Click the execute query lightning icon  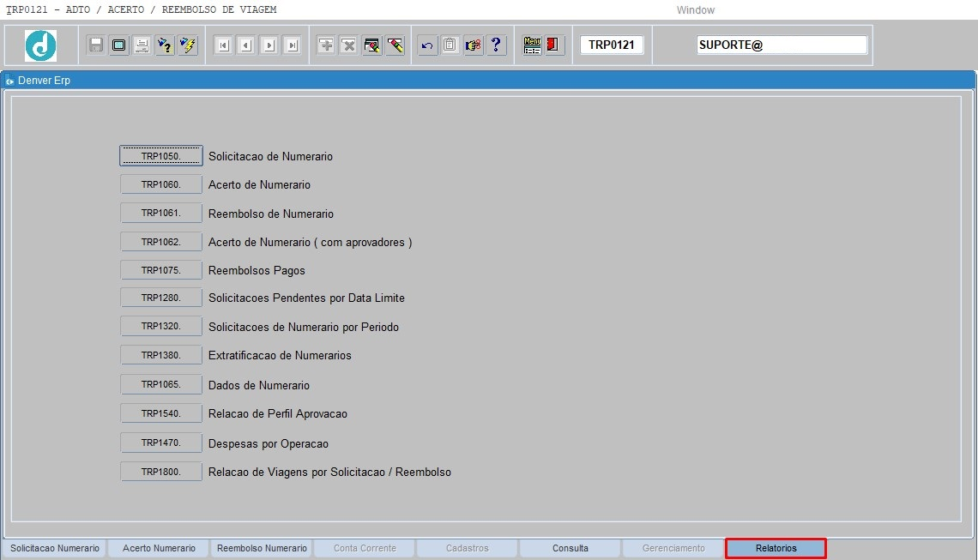tap(188, 45)
